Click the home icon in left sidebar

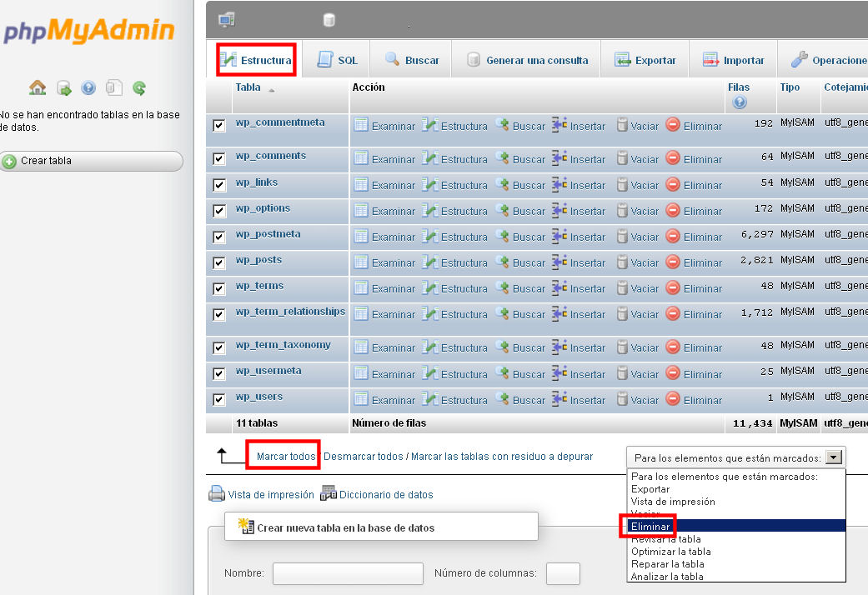[x=38, y=87]
